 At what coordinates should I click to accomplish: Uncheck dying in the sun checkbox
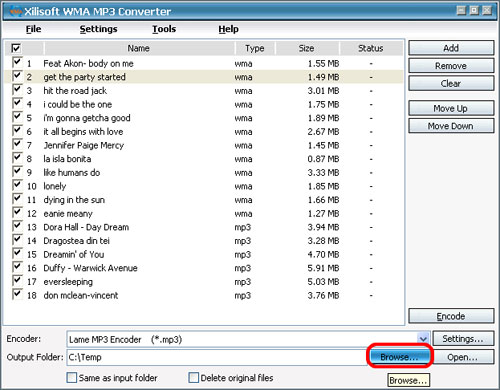click(17, 199)
